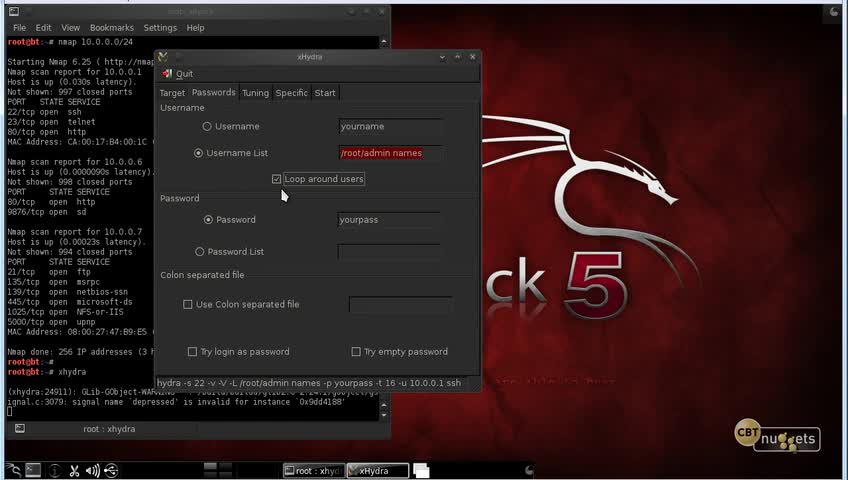Switch to xHydra taskbar window button
Viewport: 848px width, 480px height.
pyautogui.click(x=377, y=471)
